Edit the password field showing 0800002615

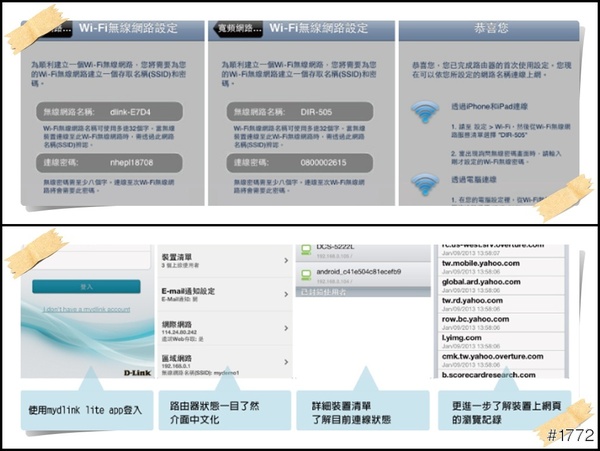tap(300, 163)
